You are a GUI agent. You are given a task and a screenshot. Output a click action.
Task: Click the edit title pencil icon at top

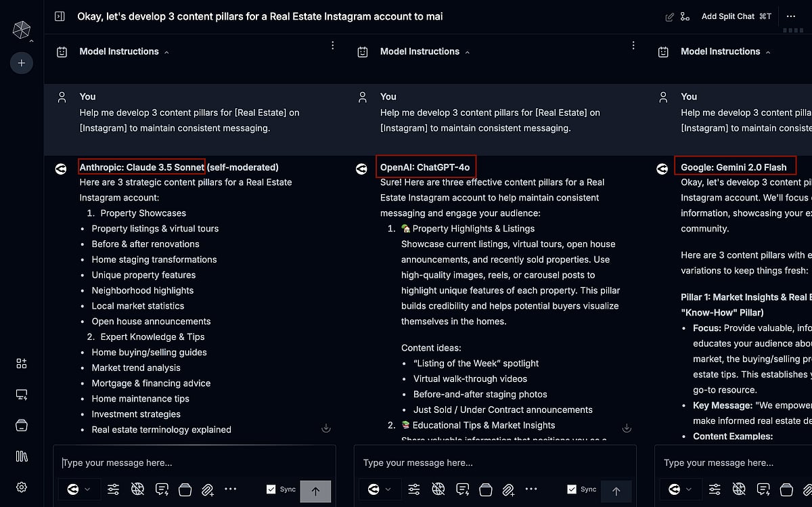click(670, 16)
